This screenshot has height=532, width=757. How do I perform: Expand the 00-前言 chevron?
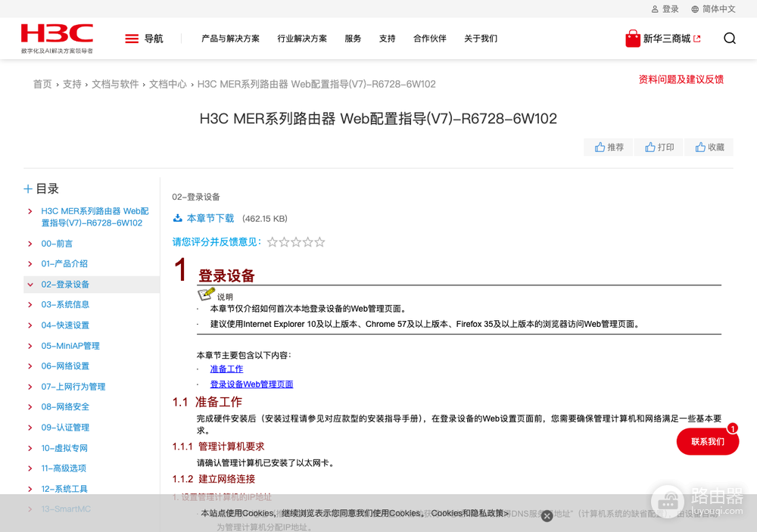pyautogui.click(x=30, y=244)
